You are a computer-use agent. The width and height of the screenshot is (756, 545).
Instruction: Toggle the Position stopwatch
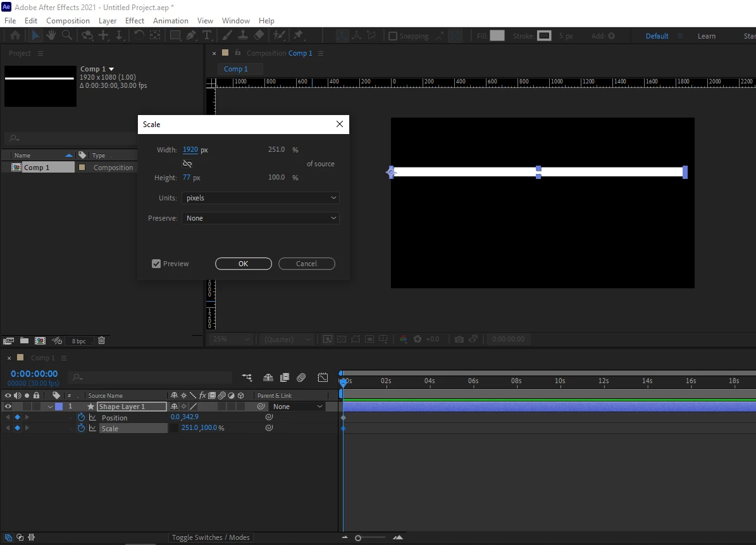[x=81, y=417]
